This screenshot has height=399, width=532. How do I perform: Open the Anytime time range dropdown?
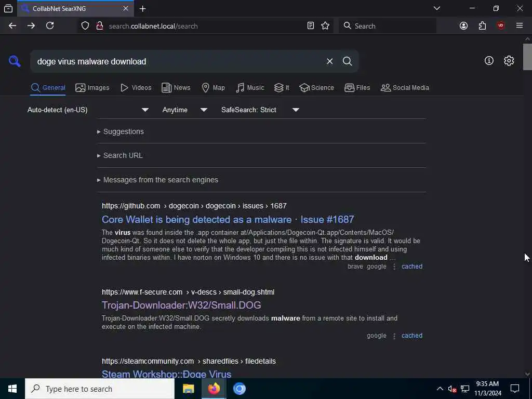click(x=184, y=110)
